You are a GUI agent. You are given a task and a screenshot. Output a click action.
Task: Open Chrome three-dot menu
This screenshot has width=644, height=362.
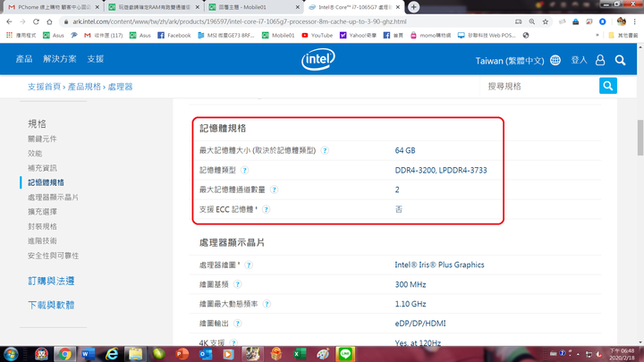point(635,21)
